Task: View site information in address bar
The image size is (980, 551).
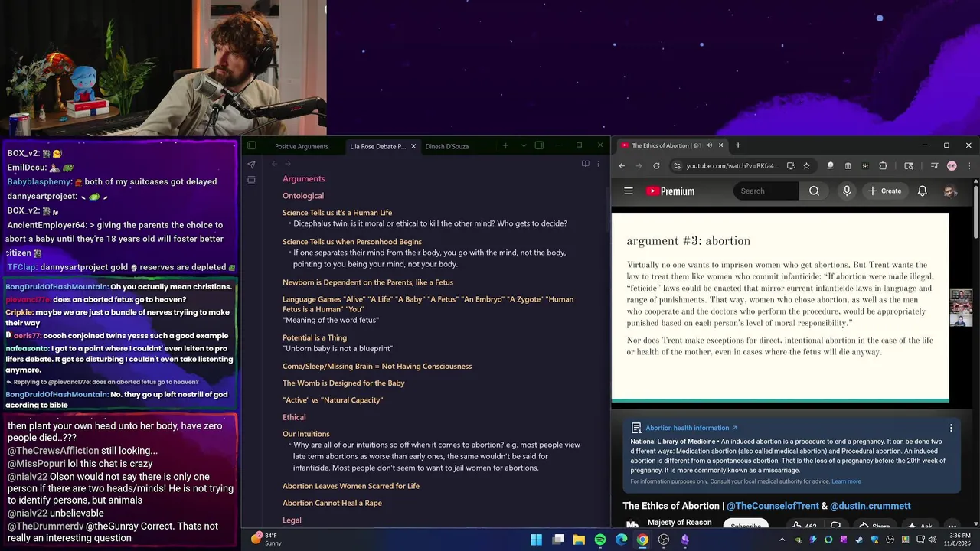Action: [677, 166]
